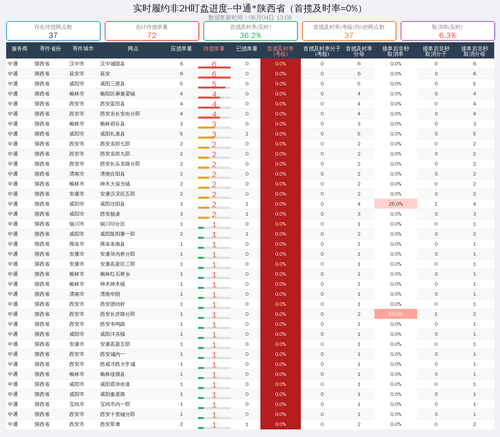The width and height of the screenshot is (500, 437).
Task: Select network point 咸阳沣东镇
Action: point(112,334)
